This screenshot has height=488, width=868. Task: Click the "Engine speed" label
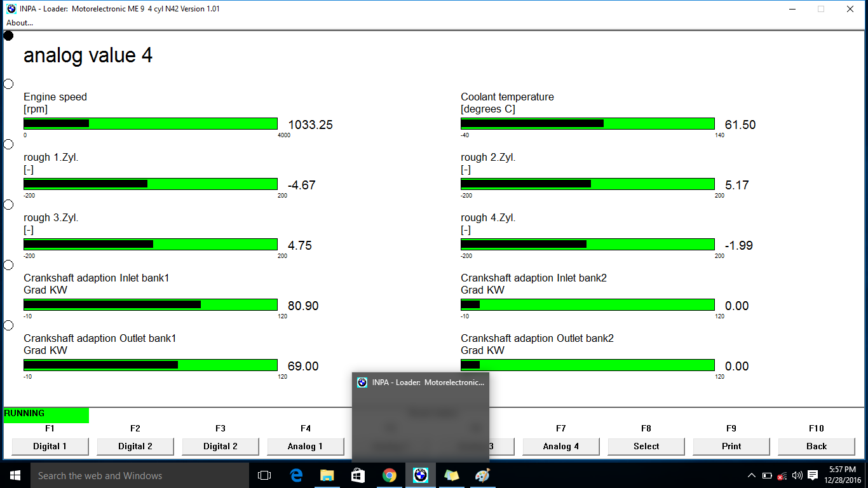tap(55, 97)
